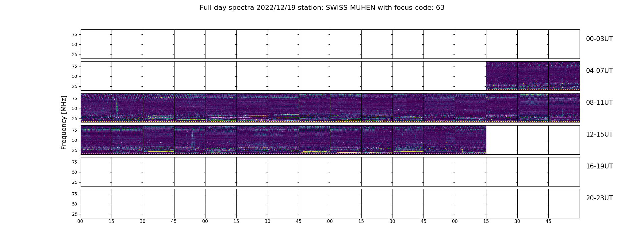The image size is (644, 245).
Task: Click the empty first panel of 00-03UT row
Action: coord(96,44)
